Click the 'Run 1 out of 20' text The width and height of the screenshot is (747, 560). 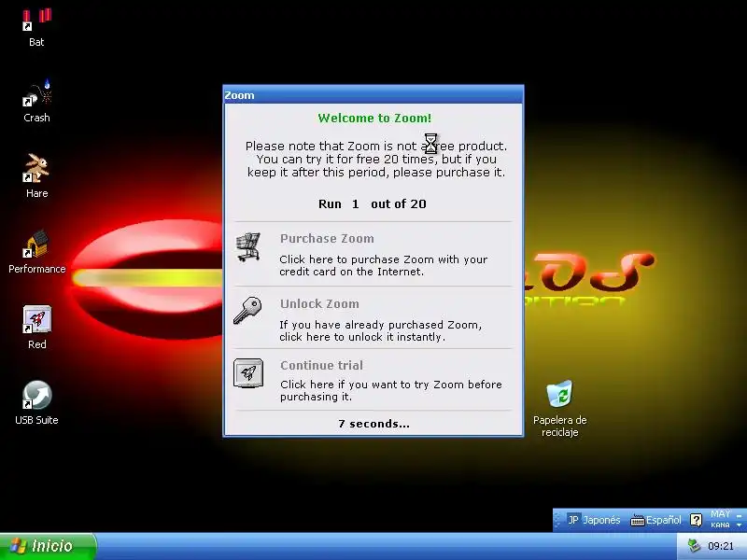click(373, 203)
